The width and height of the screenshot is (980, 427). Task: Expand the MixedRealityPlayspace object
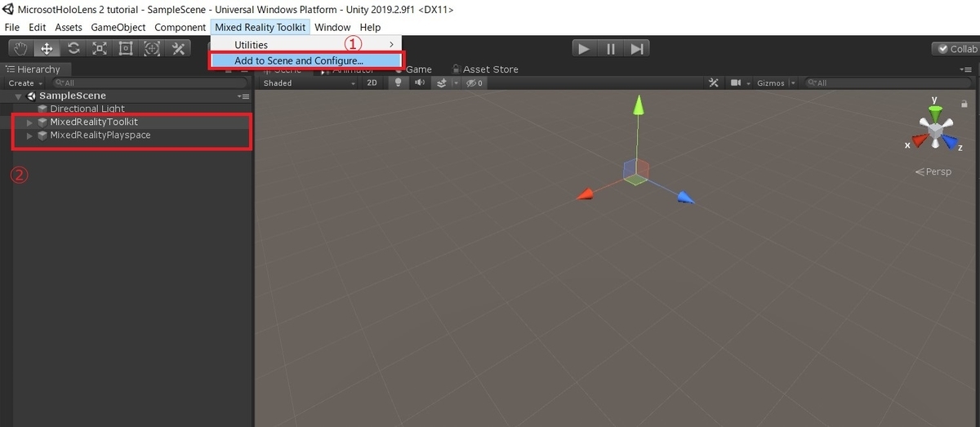pyautogui.click(x=30, y=135)
